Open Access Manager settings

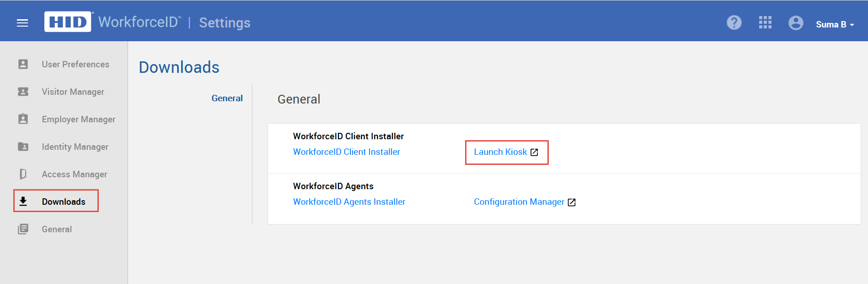(x=74, y=174)
